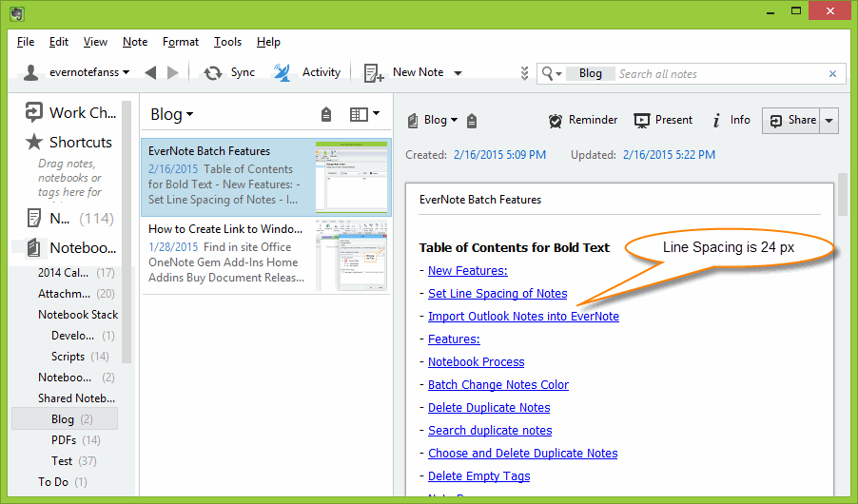Viewport: 858px width, 504px height.
Task: Go forward with the right arrow
Action: point(173,72)
